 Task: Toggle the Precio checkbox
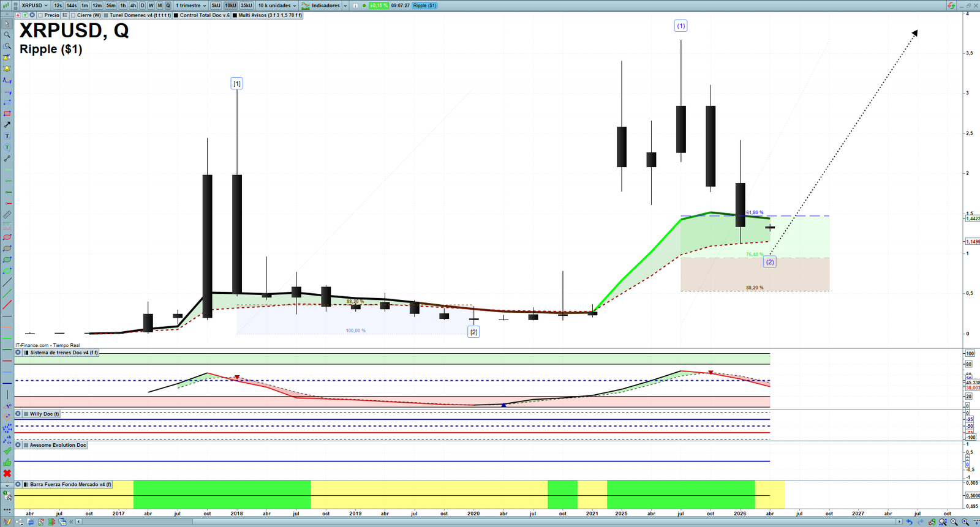click(40, 15)
